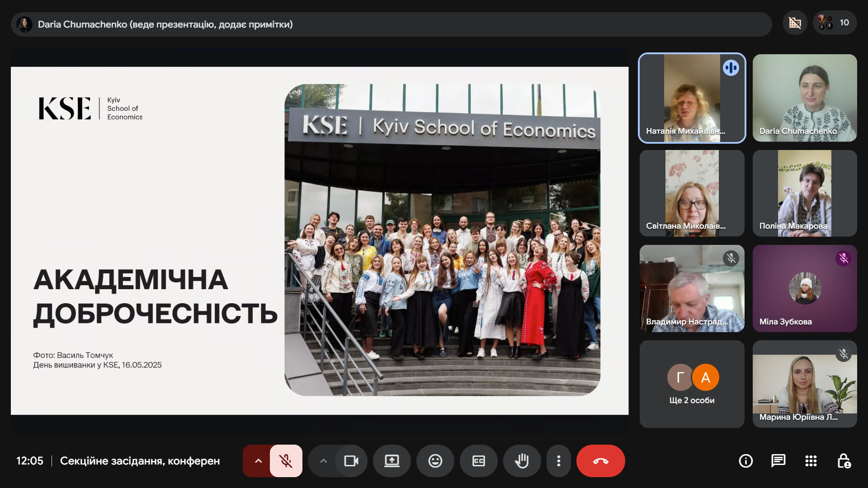Open meeting details info
The width and height of the screenshot is (868, 488).
coord(746,461)
